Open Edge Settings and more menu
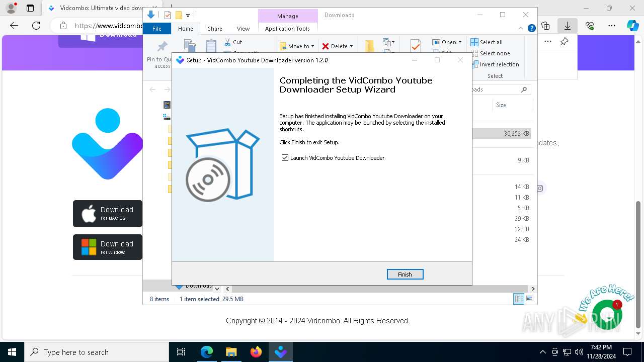This screenshot has width=644, height=362. pos(612,26)
